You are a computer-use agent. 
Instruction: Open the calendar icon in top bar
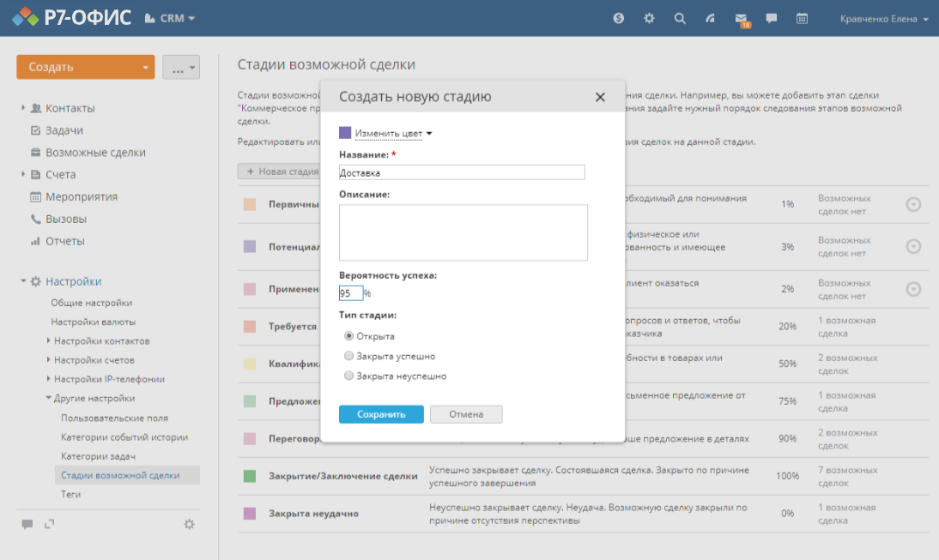[x=802, y=17]
